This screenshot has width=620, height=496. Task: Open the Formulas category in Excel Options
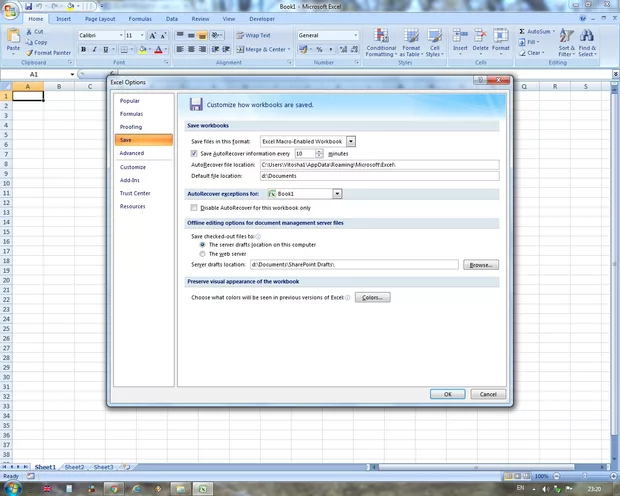tap(131, 114)
